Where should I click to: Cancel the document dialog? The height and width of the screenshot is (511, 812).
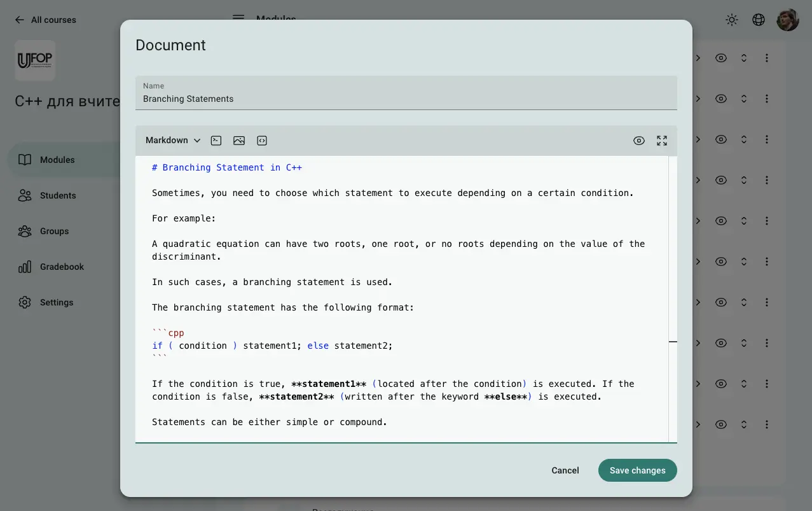point(565,470)
